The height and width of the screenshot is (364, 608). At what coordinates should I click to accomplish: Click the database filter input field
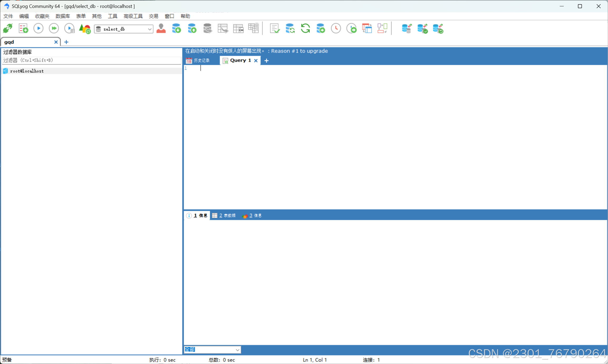(x=91, y=60)
